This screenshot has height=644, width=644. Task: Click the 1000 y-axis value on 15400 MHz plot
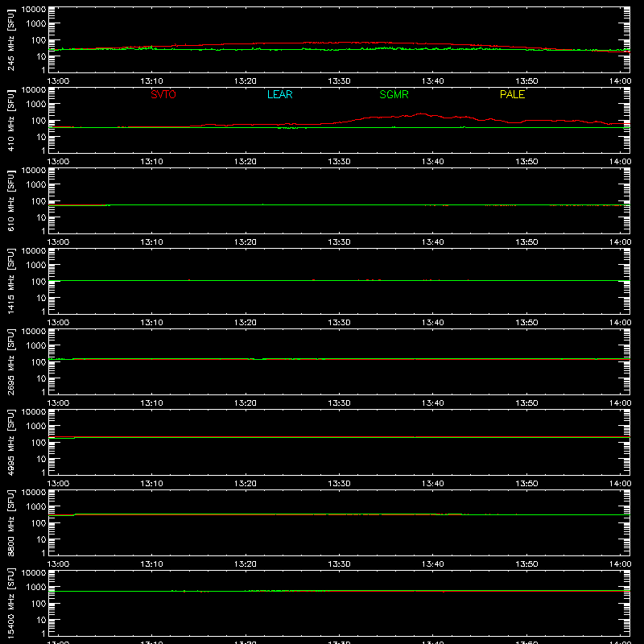point(36,588)
